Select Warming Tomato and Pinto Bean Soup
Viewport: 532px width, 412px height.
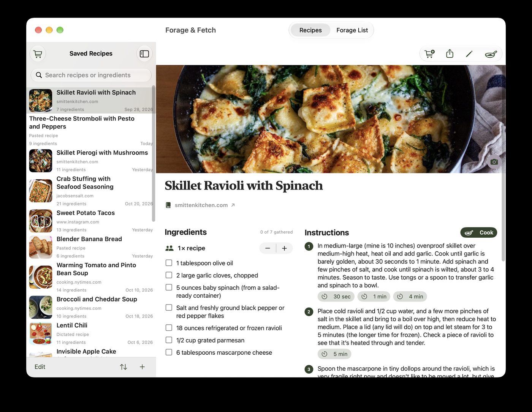91,277
